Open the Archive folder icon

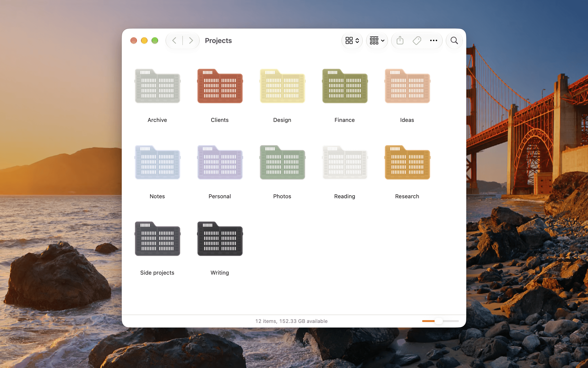[157, 86]
